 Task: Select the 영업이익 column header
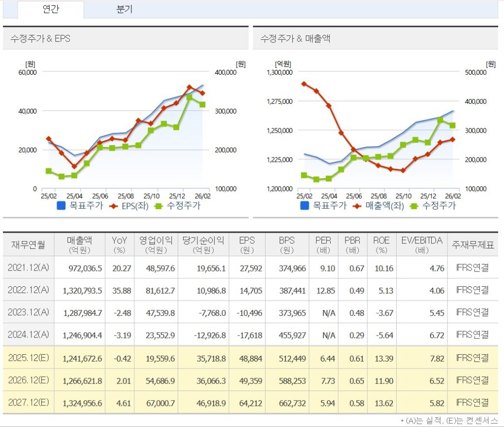click(156, 244)
